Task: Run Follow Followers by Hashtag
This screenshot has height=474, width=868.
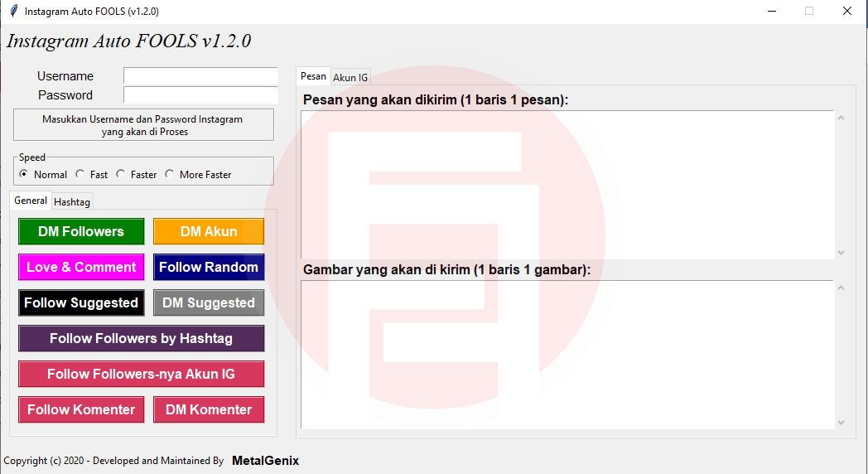Action: pos(141,338)
